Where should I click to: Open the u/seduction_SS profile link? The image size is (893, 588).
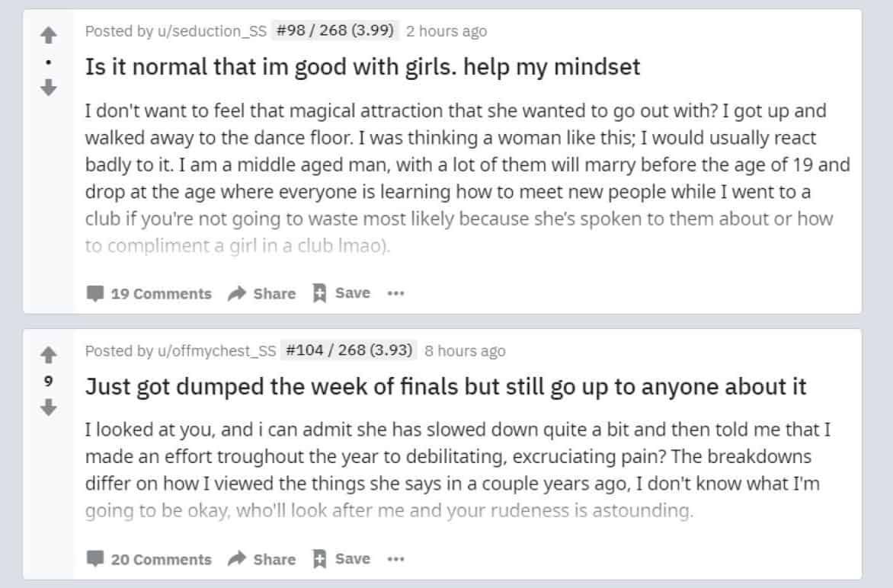[212, 30]
